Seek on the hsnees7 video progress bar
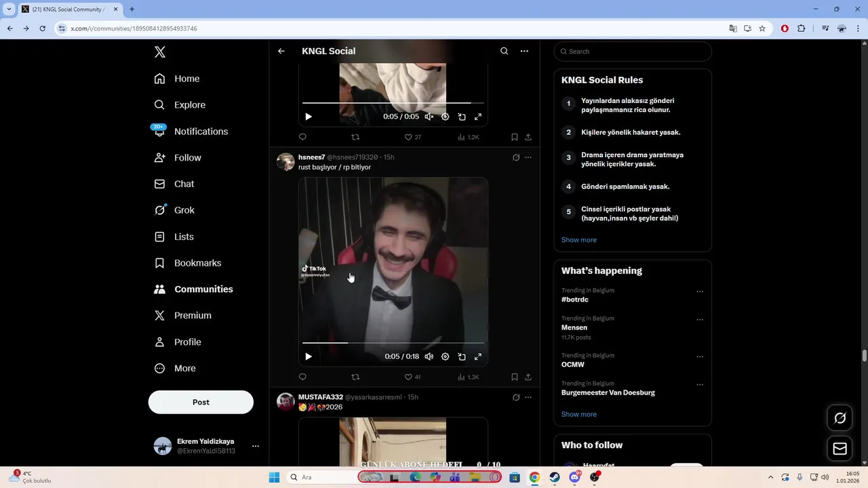Image resolution: width=868 pixels, height=488 pixels. (x=393, y=343)
